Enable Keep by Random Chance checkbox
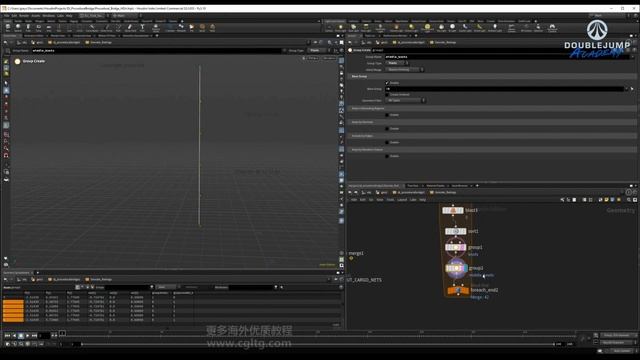This screenshot has height=360, width=640. pyautogui.click(x=387, y=156)
